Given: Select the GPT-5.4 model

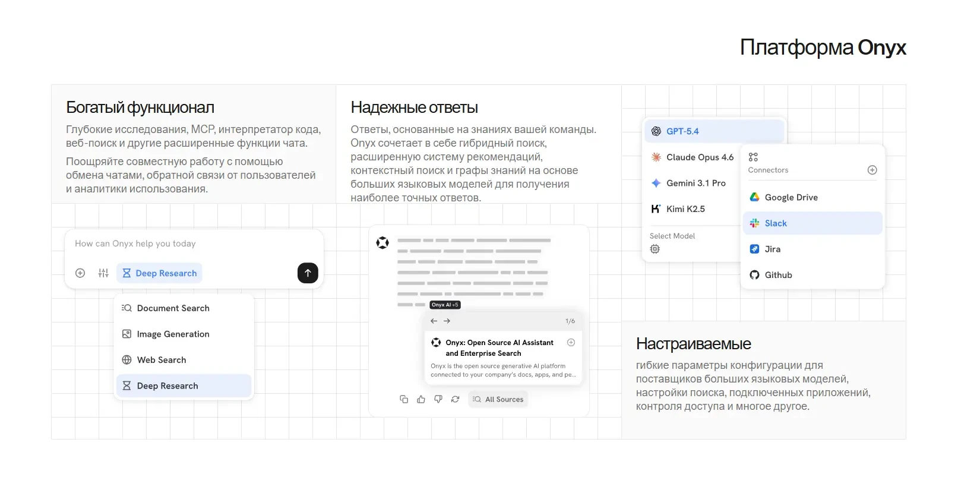Looking at the screenshot, I should [715, 131].
